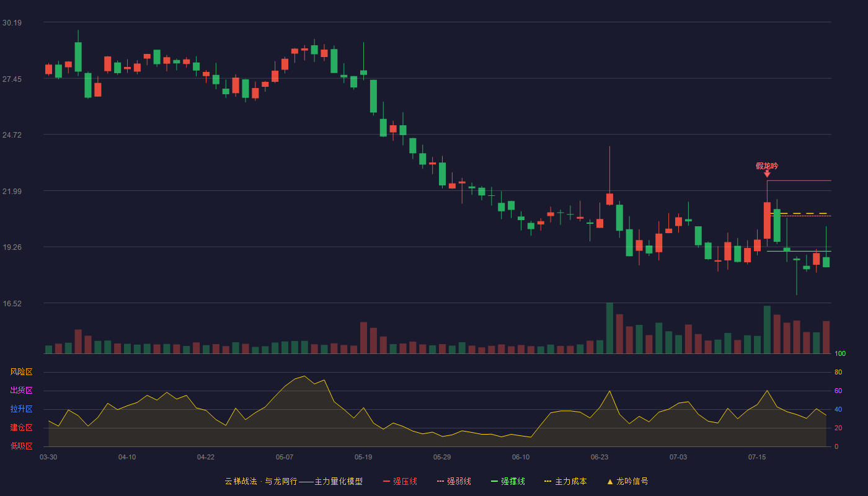The image size is (868, 496).
Task: Toggle the 龙吟信号 legend entry
Action: [627, 481]
